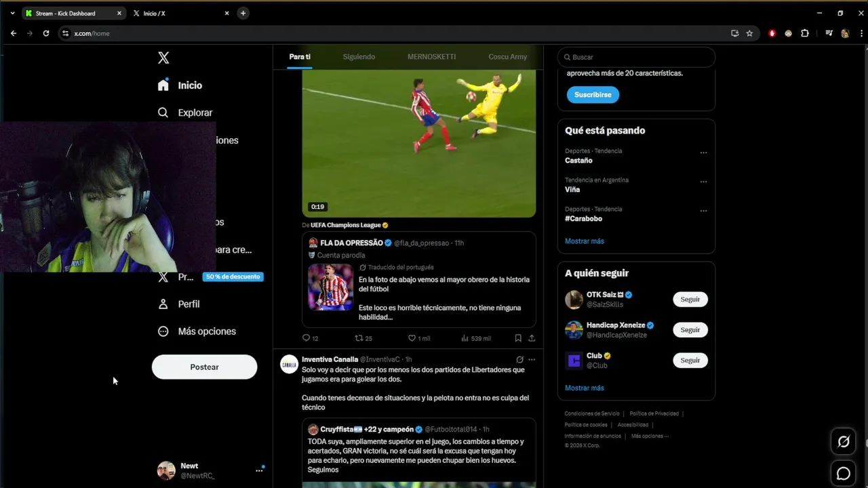
Task: Follow the Club account
Action: tap(690, 361)
